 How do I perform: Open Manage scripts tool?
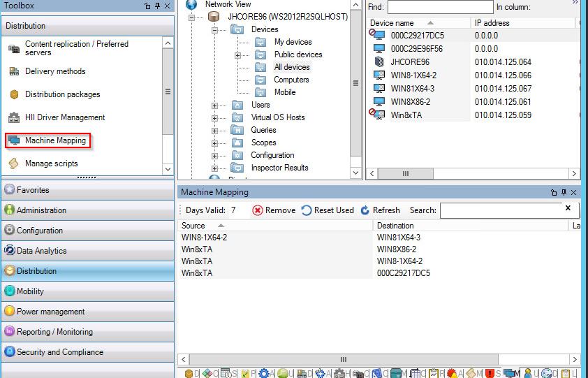[x=51, y=163]
